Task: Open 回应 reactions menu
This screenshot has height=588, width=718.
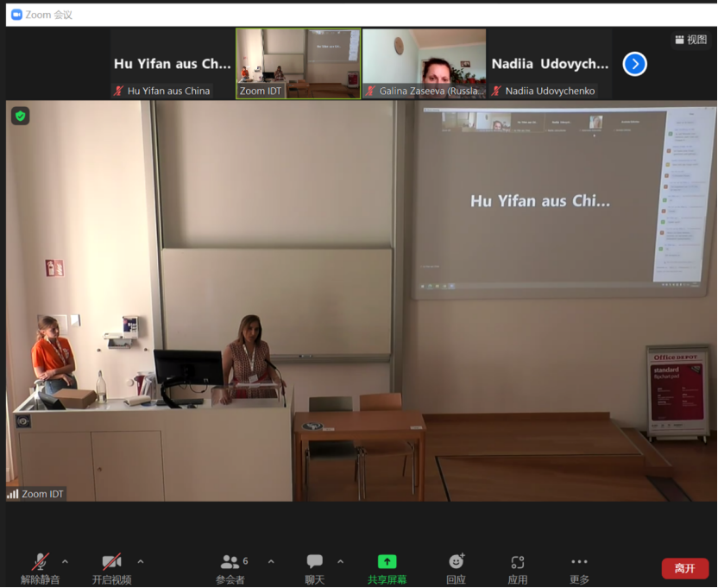Action: point(457,567)
